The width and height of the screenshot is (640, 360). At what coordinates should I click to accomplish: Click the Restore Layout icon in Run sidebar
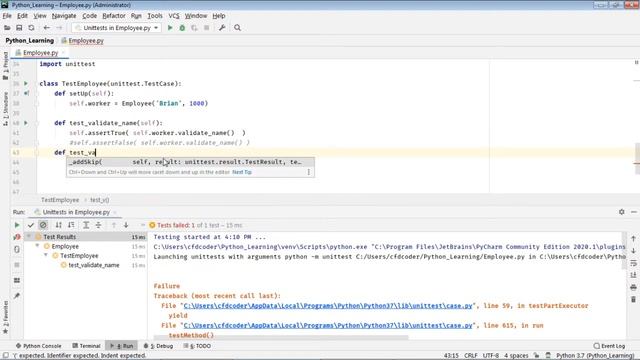17,280
